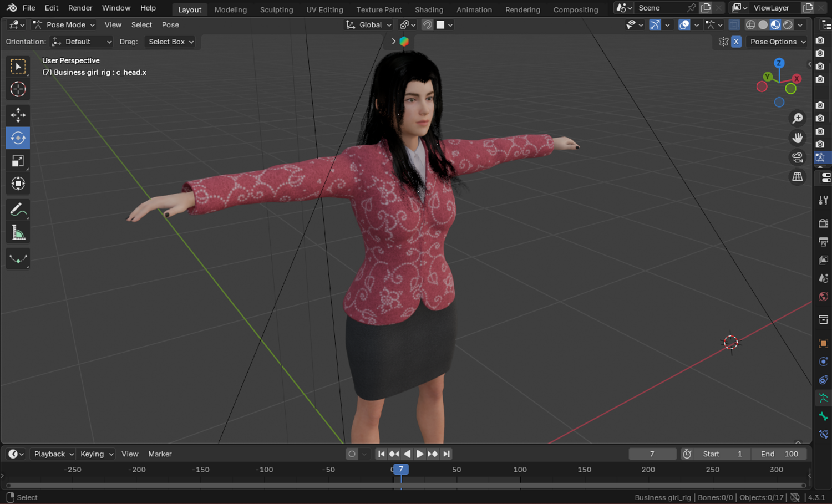Open the Object properties orange square icon

823,343
